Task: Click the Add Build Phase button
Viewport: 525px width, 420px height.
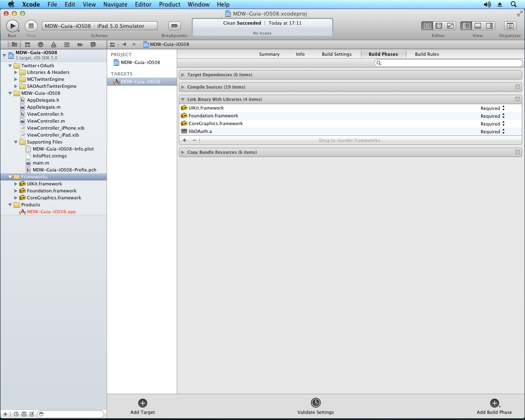Action: click(x=494, y=407)
